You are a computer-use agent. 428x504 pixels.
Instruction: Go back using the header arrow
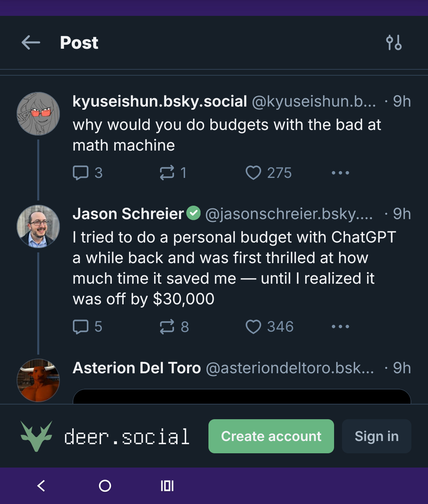tap(31, 42)
